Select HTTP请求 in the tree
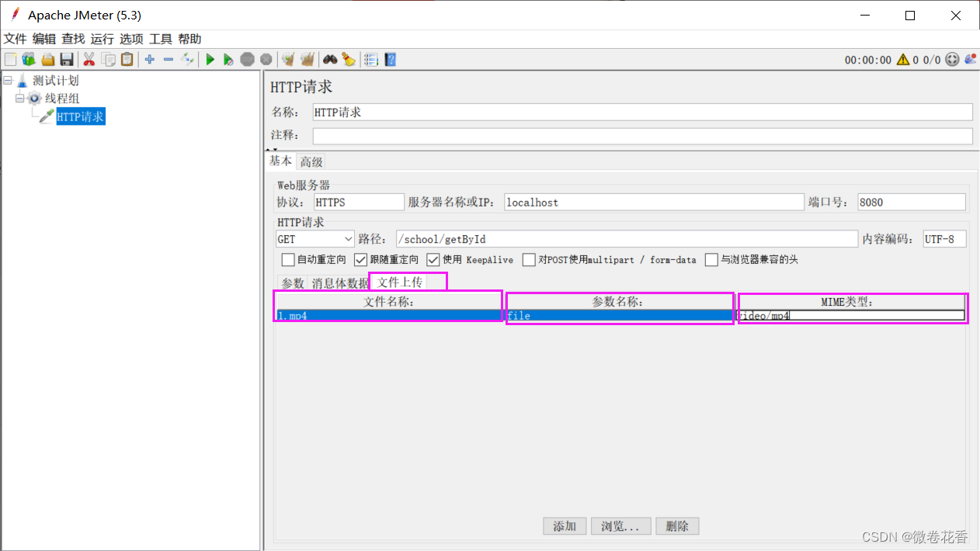 [x=80, y=117]
